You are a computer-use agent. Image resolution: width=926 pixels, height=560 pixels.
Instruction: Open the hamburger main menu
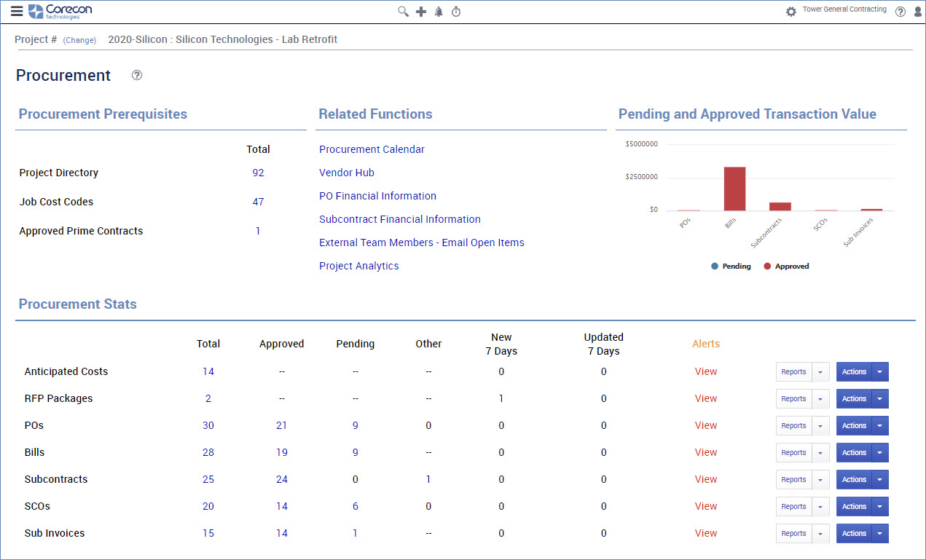tap(17, 11)
